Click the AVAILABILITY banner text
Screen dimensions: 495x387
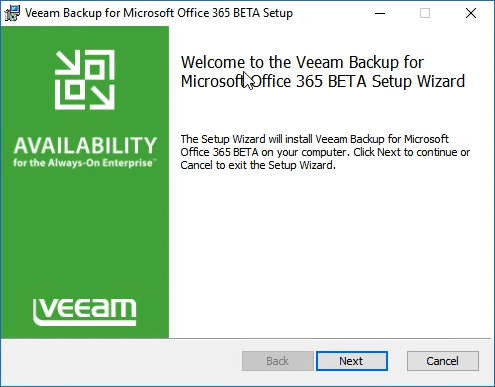point(85,145)
